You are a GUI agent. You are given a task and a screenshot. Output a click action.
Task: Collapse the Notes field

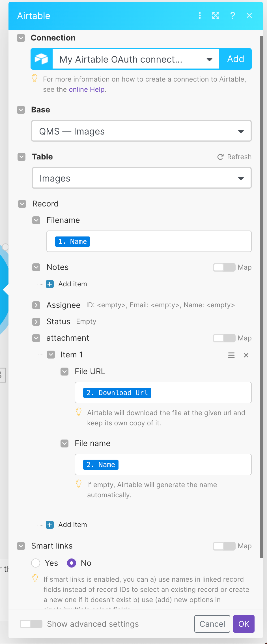pos(36,267)
